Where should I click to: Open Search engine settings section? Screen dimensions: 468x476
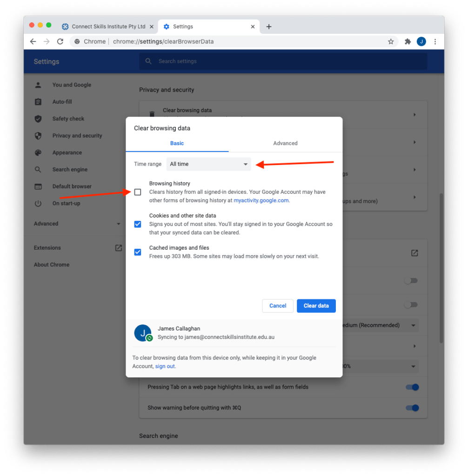pos(70,169)
